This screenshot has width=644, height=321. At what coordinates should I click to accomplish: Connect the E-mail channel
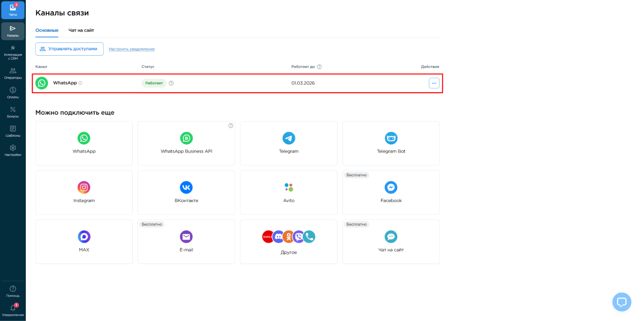coord(186,242)
